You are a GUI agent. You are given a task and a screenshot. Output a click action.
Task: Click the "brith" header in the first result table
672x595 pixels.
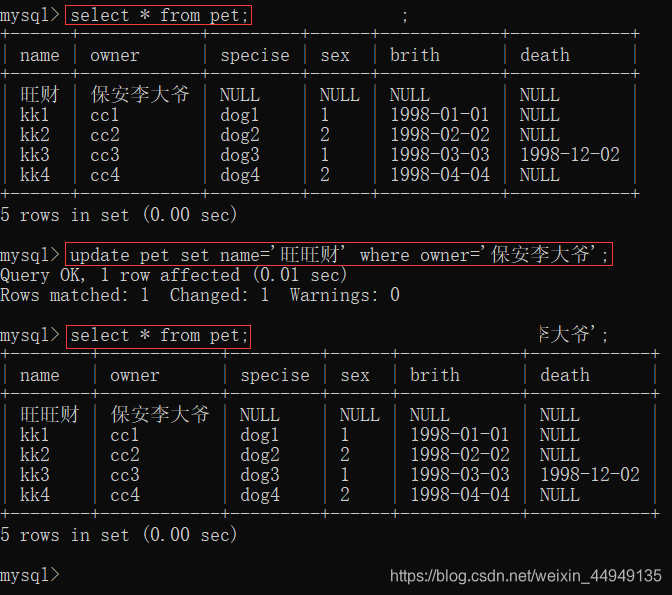pyautogui.click(x=415, y=55)
